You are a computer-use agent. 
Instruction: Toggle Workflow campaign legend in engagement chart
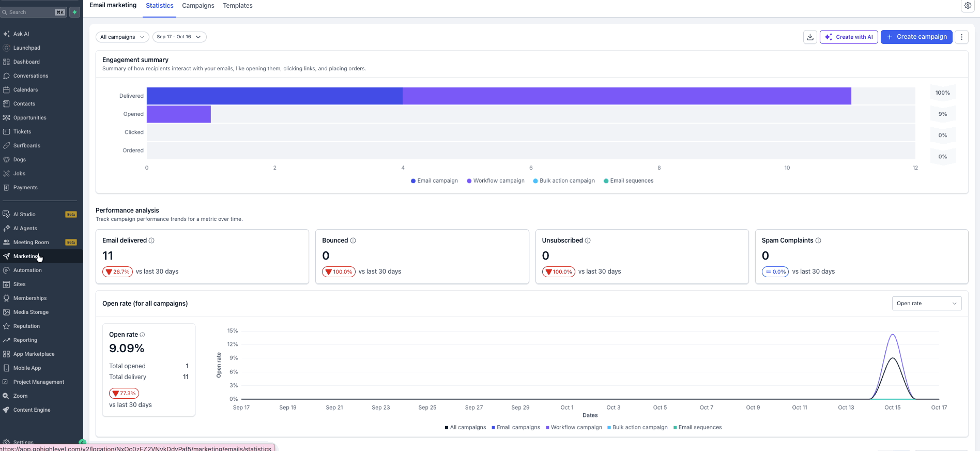496,181
